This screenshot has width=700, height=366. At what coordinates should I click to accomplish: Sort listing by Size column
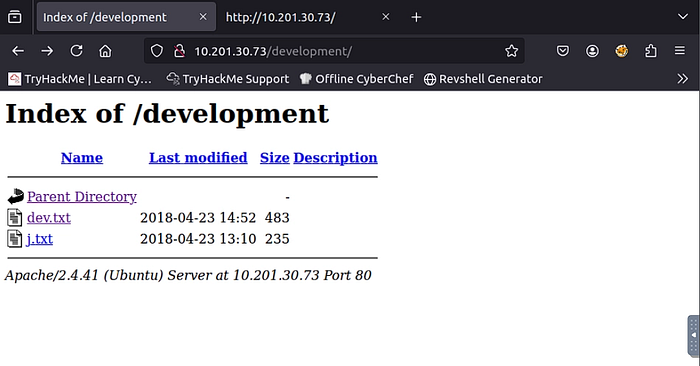275,158
